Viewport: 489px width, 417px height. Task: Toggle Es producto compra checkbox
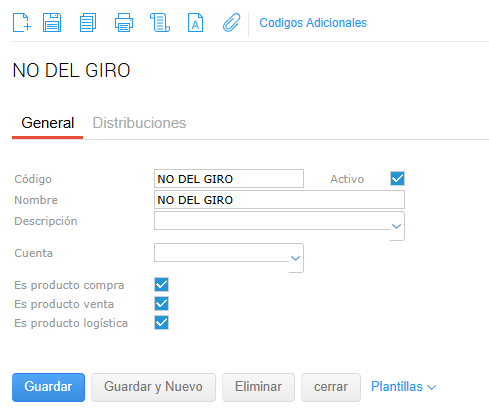[161, 285]
